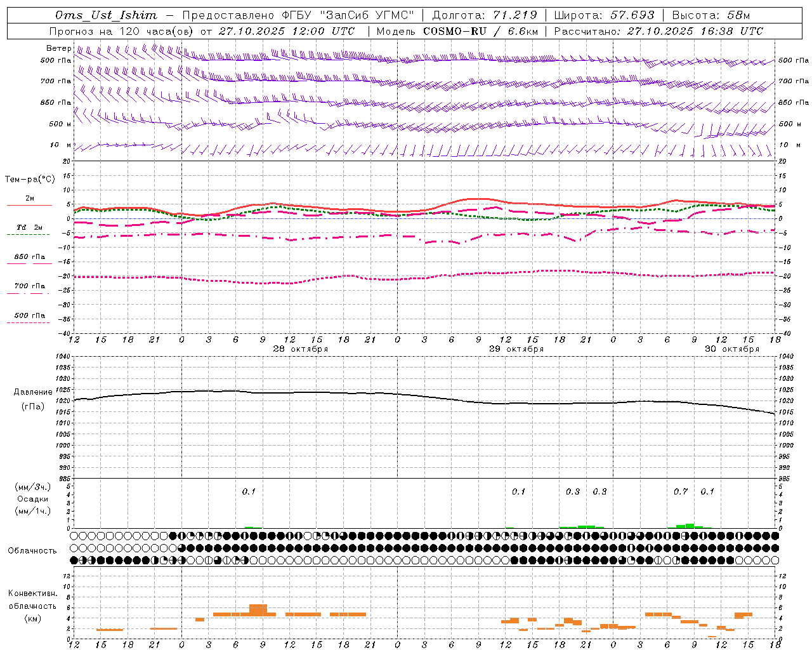Click the Давление panel label
The height and width of the screenshot is (650, 812).
33,392
